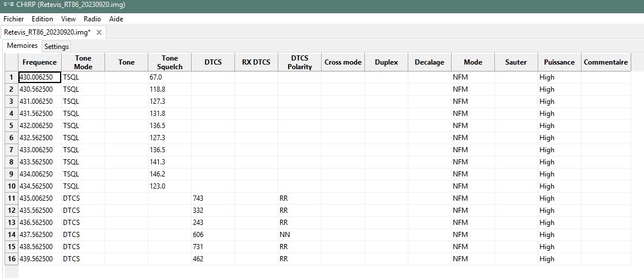
Task: Click tone squelch value 123.0
Action: (170, 186)
